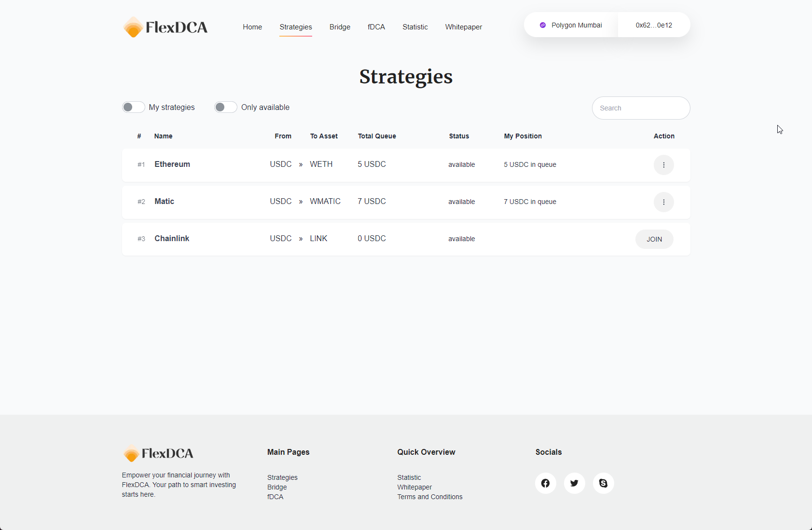Select the Strategies nav tab
Image resolution: width=812 pixels, height=530 pixels.
[x=296, y=27]
